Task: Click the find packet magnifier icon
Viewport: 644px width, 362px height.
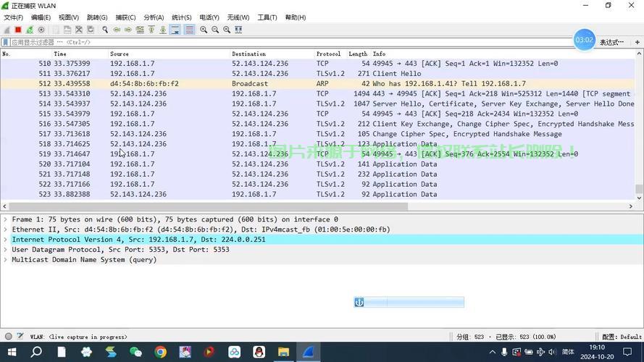Action: tap(105, 30)
